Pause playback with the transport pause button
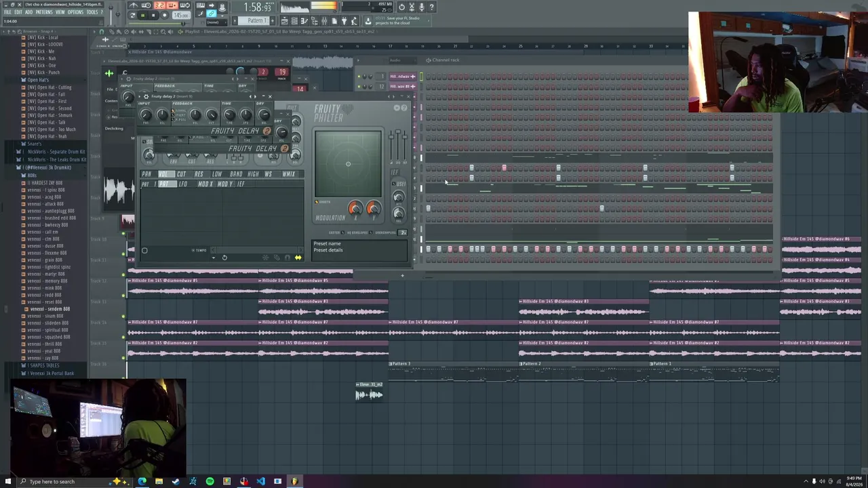 coord(143,15)
